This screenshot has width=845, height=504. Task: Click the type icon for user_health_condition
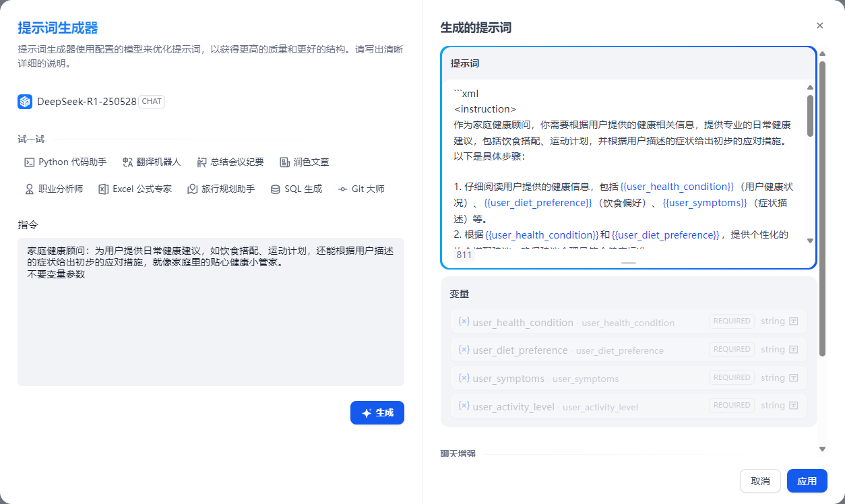pyautogui.click(x=794, y=321)
